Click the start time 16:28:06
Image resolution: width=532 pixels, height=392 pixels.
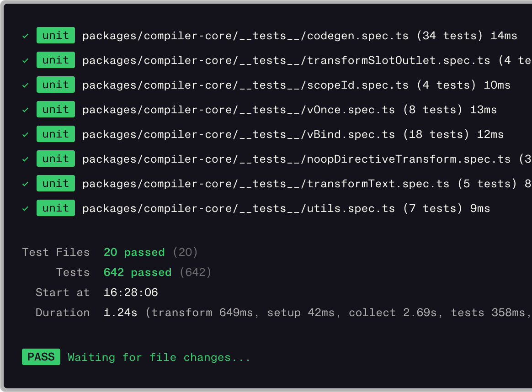pyautogui.click(x=131, y=293)
